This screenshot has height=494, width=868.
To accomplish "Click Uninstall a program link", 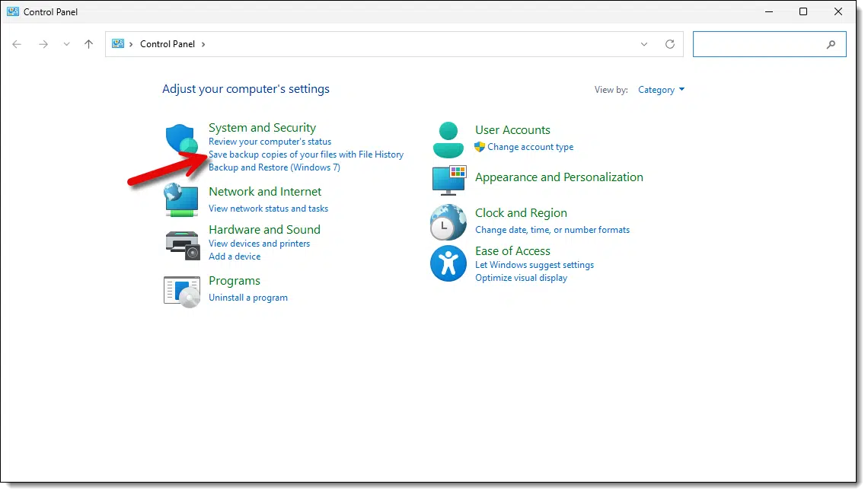I will (x=248, y=298).
